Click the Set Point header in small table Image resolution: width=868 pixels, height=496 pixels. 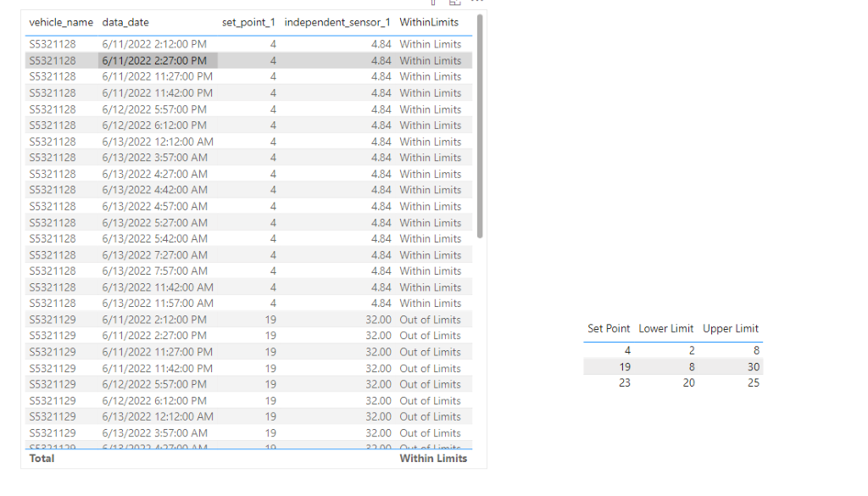coord(609,328)
